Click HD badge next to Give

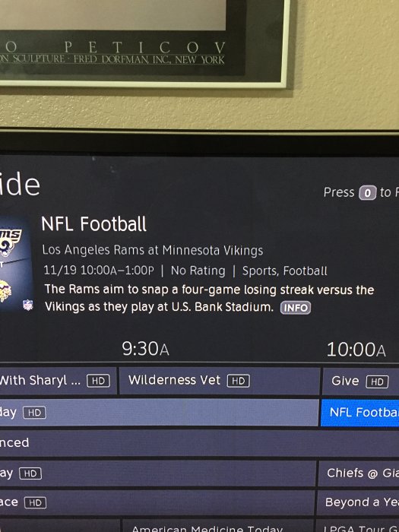377,382
